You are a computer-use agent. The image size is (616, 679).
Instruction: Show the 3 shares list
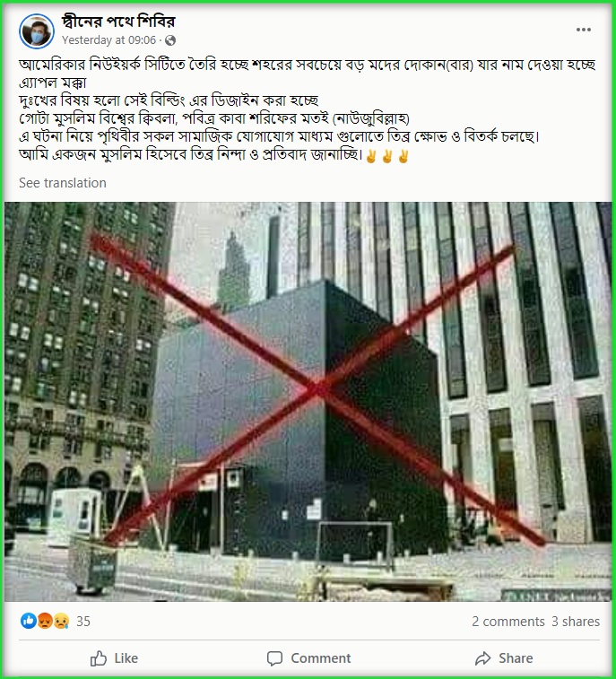click(x=576, y=622)
